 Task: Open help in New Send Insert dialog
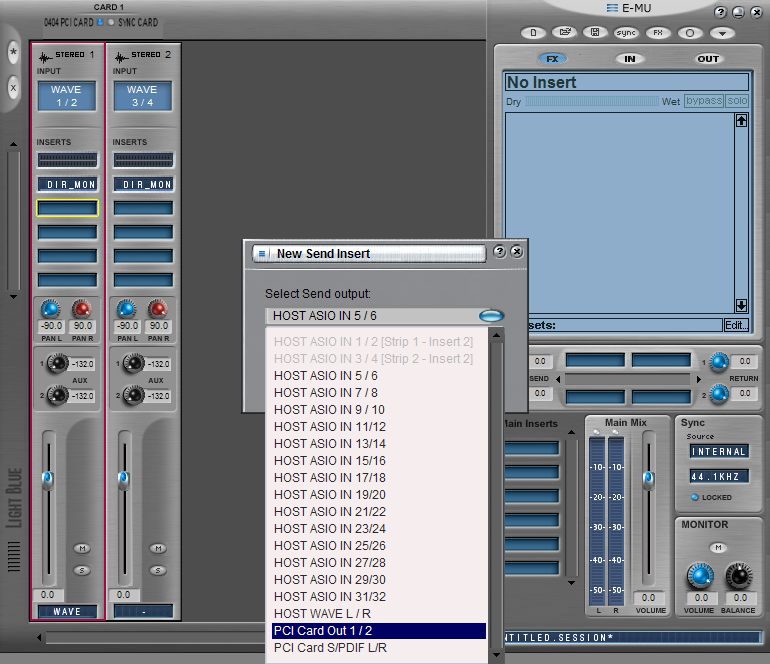click(499, 251)
